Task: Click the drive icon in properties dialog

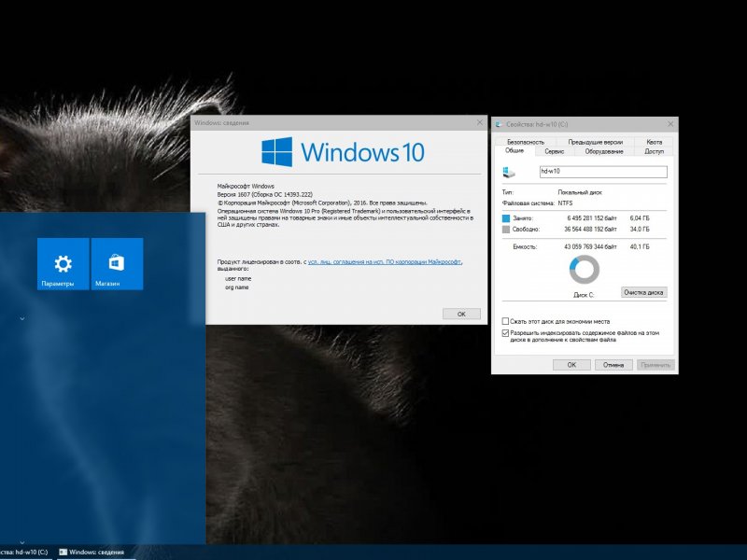Action: pyautogui.click(x=509, y=172)
